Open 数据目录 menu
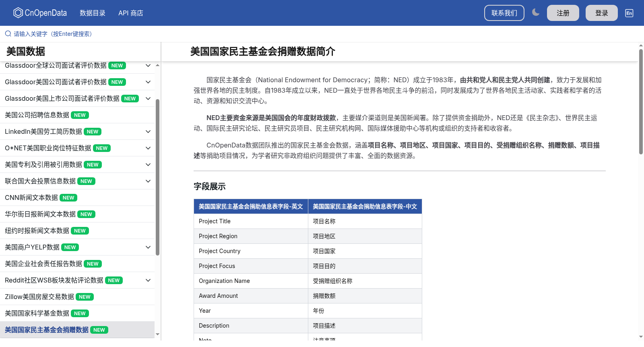The width and height of the screenshot is (644, 347). point(93,13)
